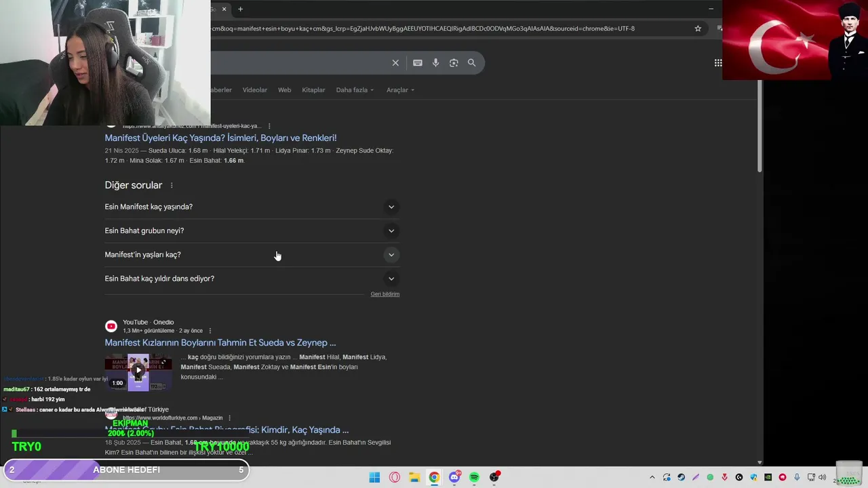Switch to Chrome in the taskbar
This screenshot has width=868, height=488.
[434, 477]
